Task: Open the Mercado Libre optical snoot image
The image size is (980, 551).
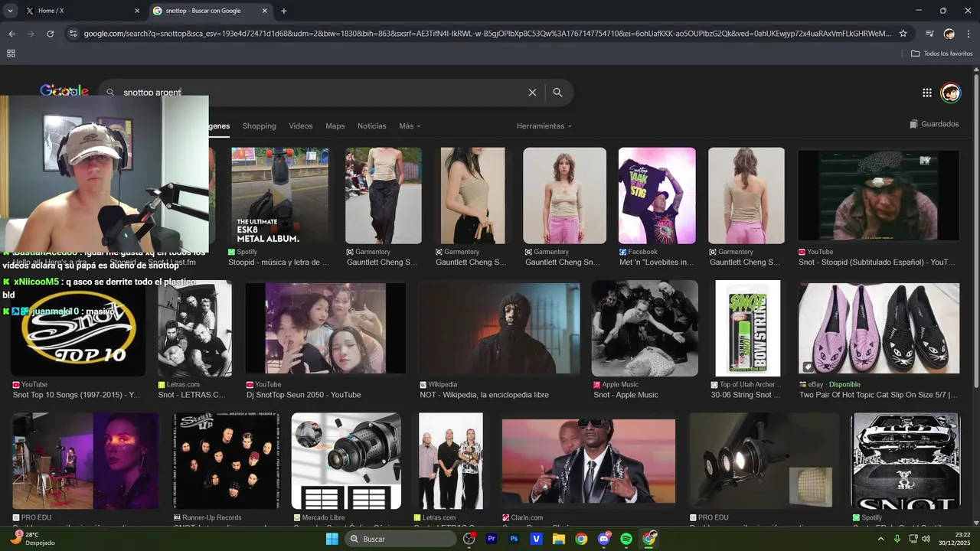Action: (x=346, y=461)
